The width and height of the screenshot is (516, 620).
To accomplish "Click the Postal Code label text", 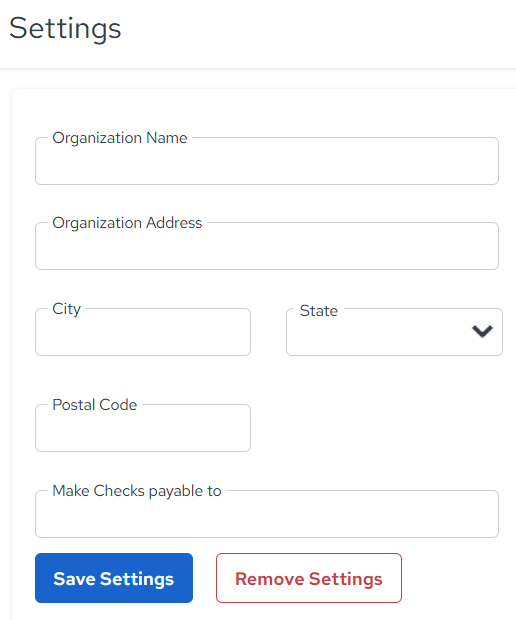I will [95, 405].
